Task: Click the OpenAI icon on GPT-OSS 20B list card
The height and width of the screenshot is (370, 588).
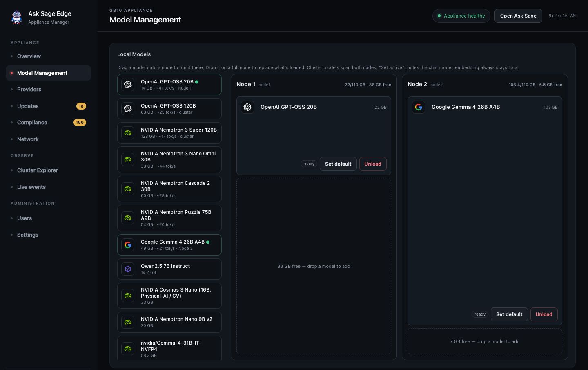Action: coord(128,85)
